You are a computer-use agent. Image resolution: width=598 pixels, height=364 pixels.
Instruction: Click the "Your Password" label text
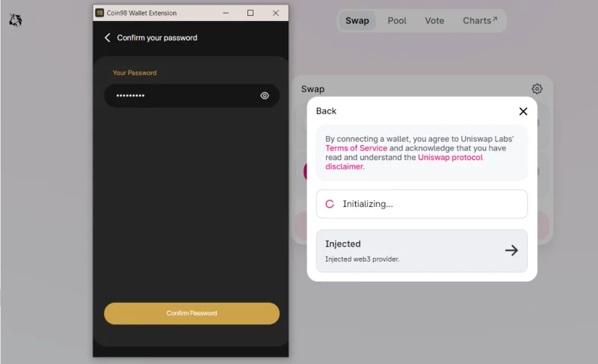[135, 73]
